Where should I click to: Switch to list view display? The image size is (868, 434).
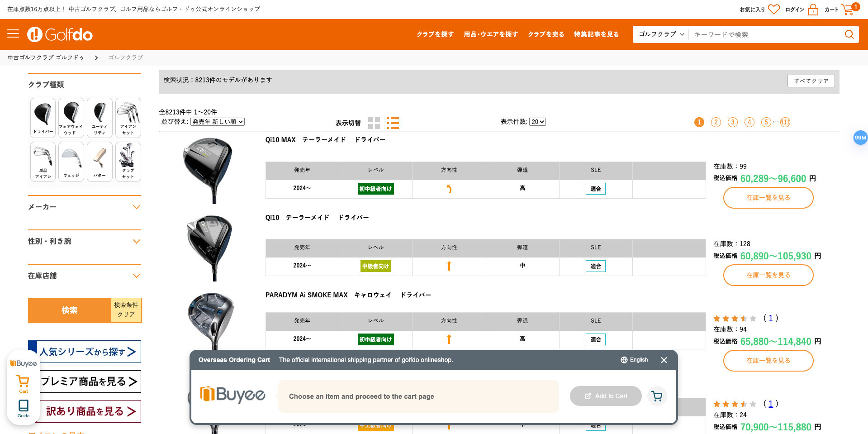click(x=393, y=123)
